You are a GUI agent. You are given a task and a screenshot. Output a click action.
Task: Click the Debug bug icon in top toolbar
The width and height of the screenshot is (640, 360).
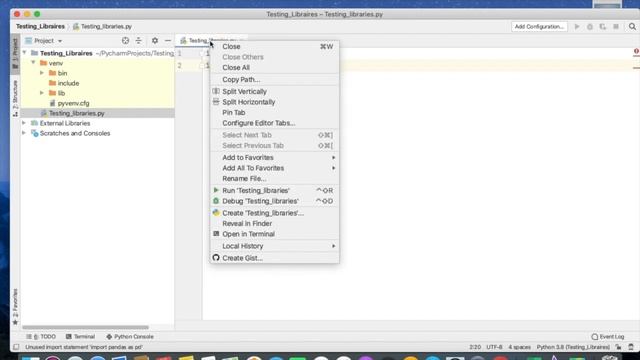(x=590, y=27)
